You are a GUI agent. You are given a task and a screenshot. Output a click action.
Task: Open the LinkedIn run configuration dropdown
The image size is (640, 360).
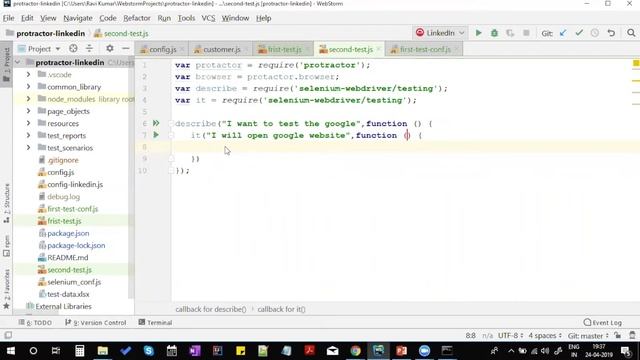coord(440,33)
